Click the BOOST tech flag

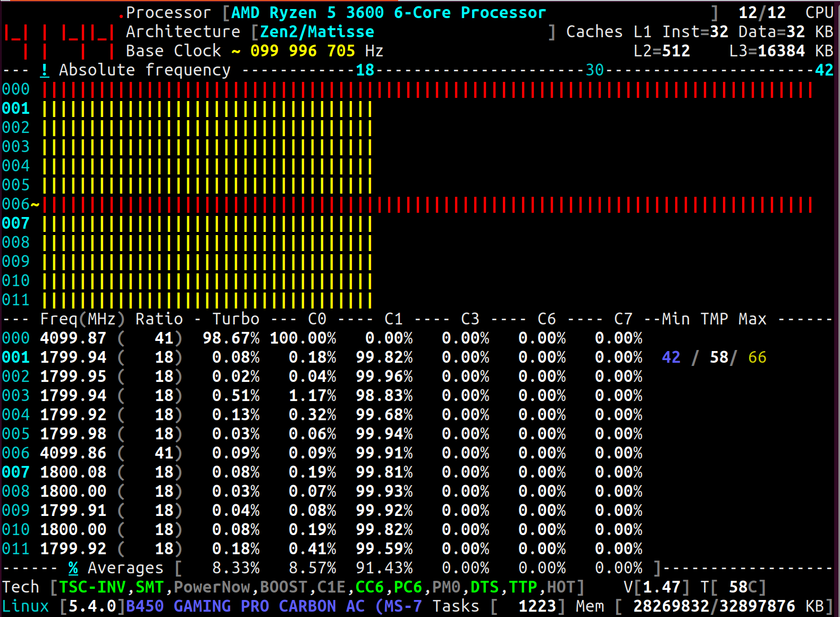pos(283,587)
